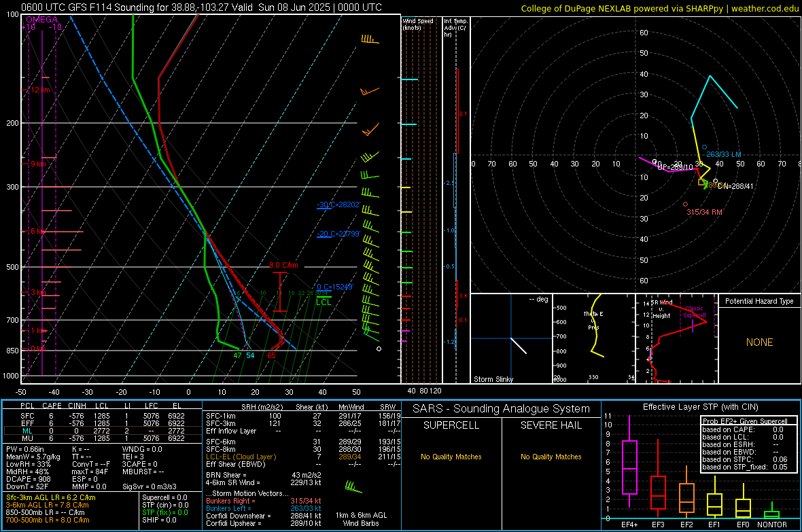Click surface wetbulb value 54

(x=250, y=355)
